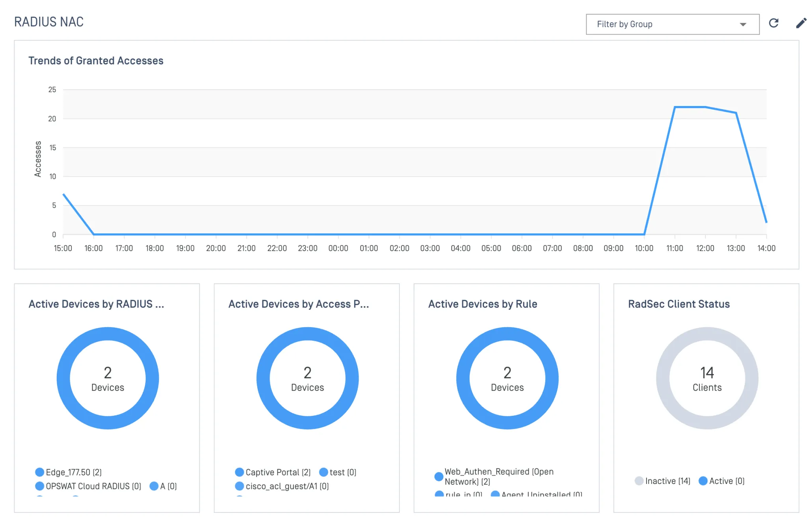Toggle Web_Authen_Required legend item
Screen dimensions: 812x525
click(494, 477)
